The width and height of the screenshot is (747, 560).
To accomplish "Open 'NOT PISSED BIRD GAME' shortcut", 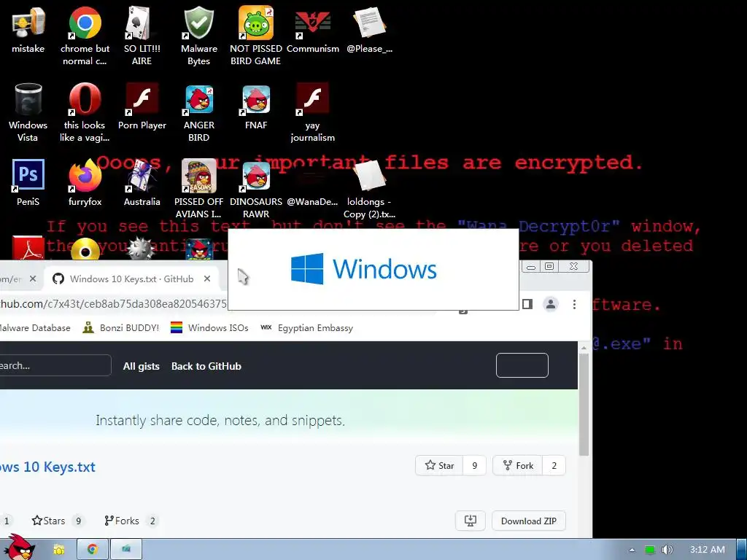I will 256,36.
